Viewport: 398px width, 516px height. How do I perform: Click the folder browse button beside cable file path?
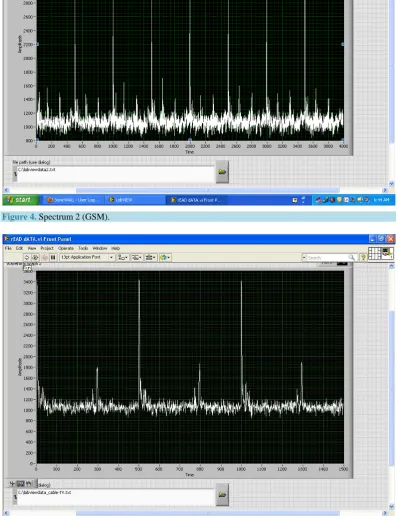(222, 495)
